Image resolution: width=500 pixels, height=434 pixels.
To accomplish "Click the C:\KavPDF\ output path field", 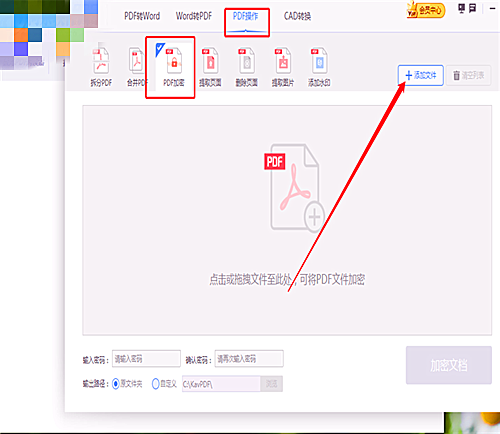I will 221,384.
